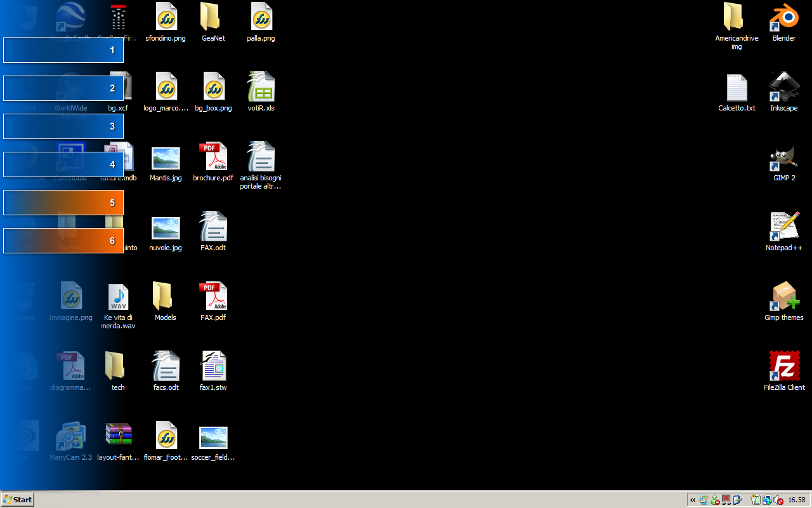The image size is (812, 508).
Task: Click the muted volume tray icon
Action: [778, 500]
